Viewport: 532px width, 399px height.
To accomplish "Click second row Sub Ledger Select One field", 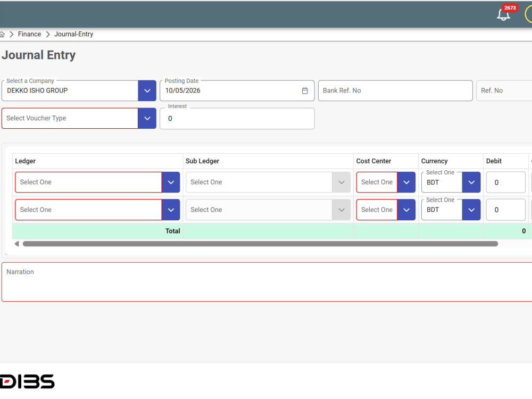I will (x=259, y=210).
